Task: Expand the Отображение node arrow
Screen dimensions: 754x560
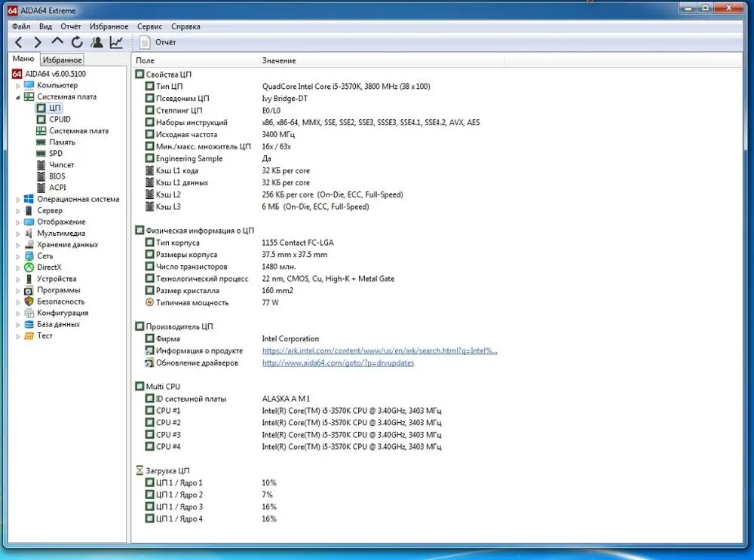Action: (x=18, y=222)
